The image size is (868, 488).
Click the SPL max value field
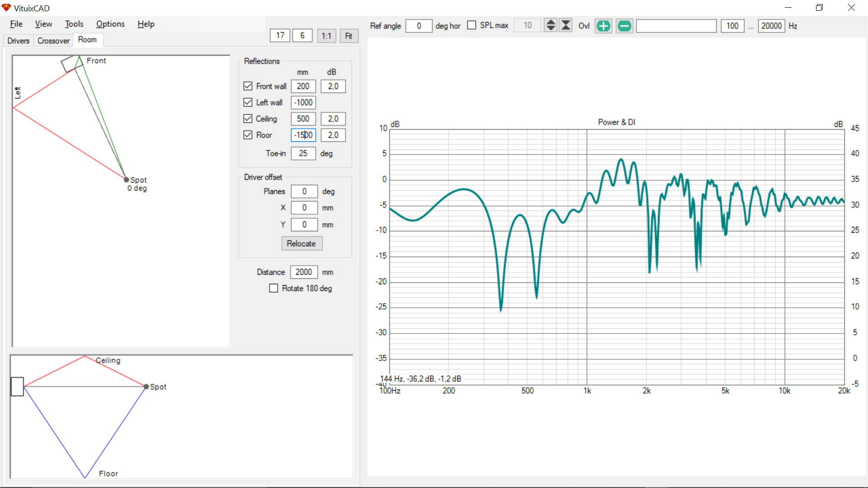coord(528,25)
